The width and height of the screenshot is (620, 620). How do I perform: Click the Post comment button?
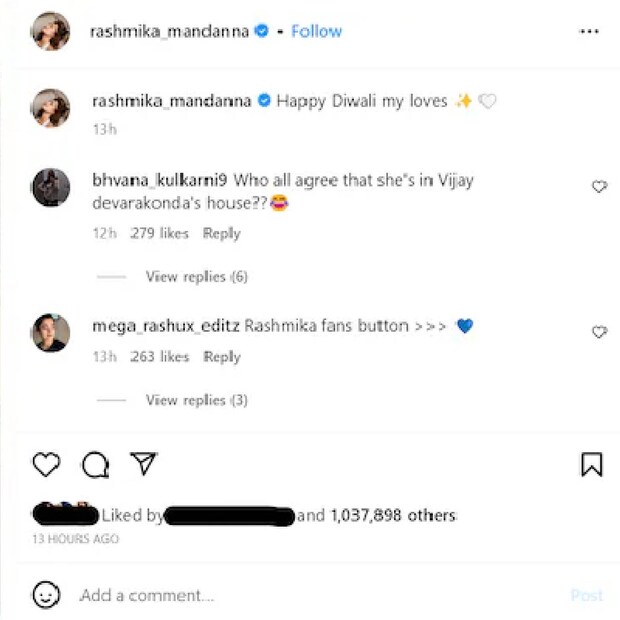(x=586, y=595)
